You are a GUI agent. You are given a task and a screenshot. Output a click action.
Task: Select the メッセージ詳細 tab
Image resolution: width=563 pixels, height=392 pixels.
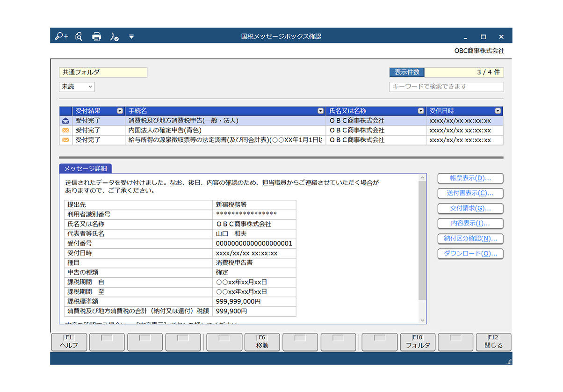[85, 169]
